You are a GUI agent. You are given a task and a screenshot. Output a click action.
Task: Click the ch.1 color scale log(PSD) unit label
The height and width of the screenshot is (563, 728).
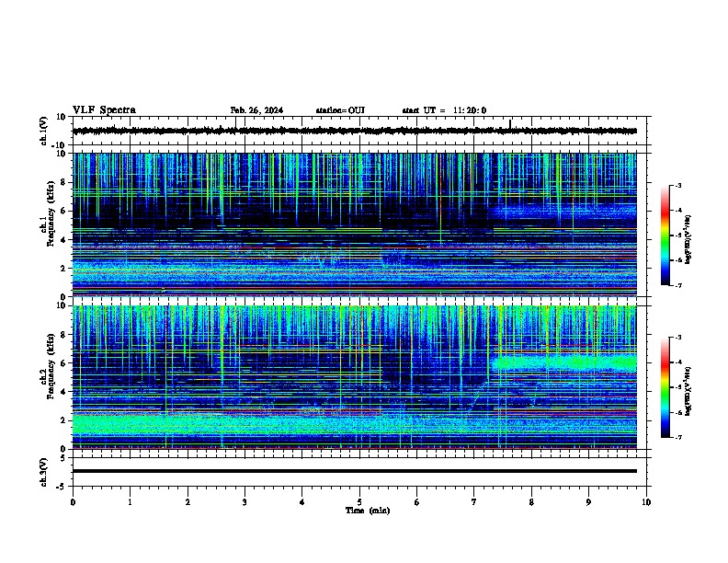point(688,239)
